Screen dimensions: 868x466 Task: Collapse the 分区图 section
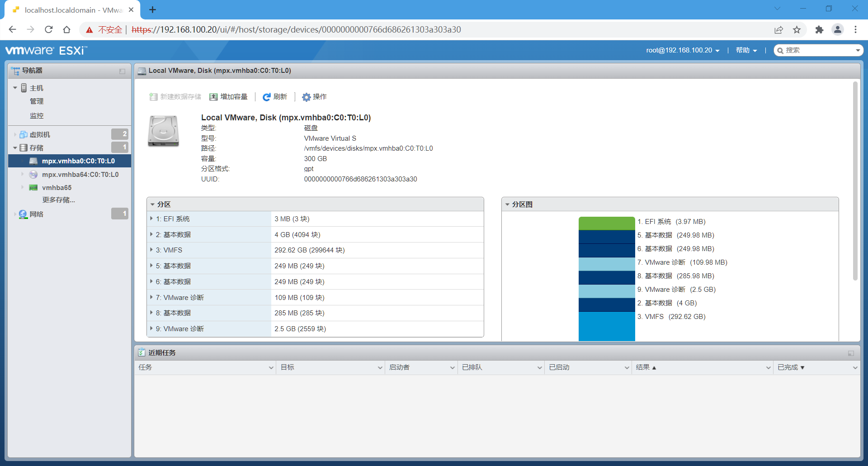point(507,204)
